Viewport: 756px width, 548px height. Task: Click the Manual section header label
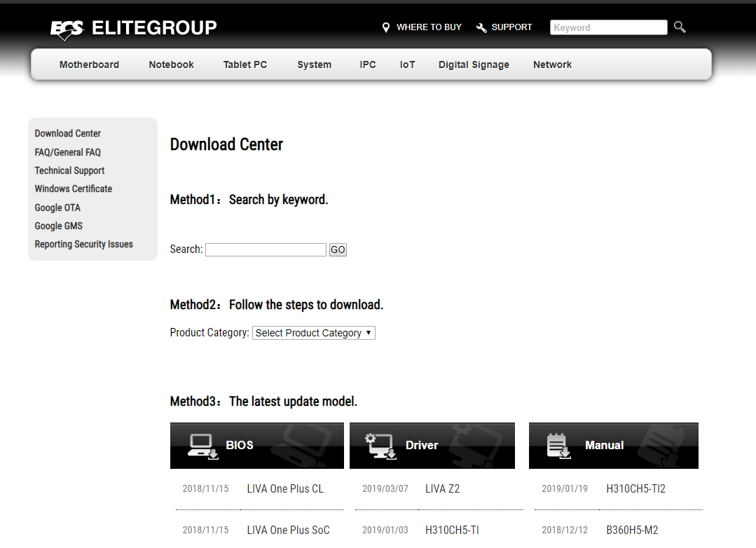(x=604, y=445)
